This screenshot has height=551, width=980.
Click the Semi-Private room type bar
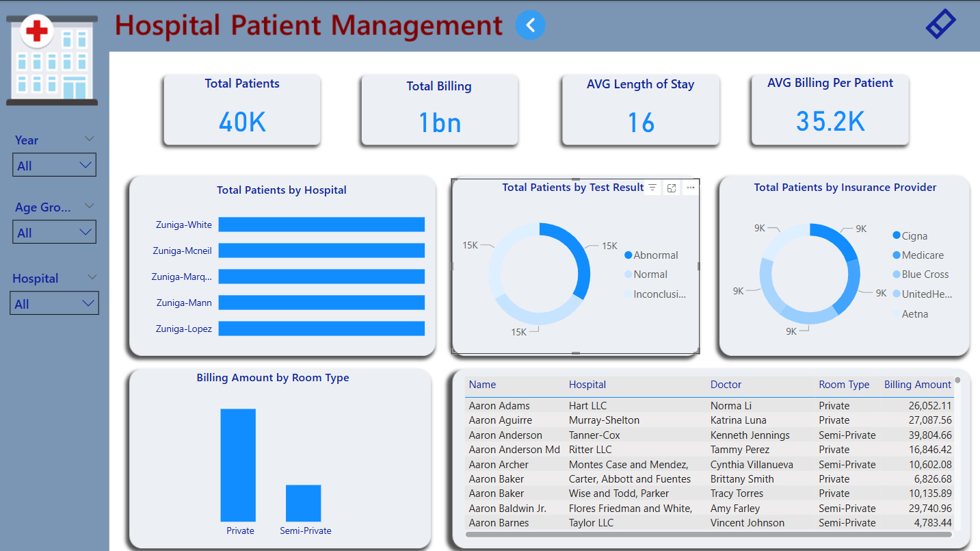pyautogui.click(x=304, y=504)
